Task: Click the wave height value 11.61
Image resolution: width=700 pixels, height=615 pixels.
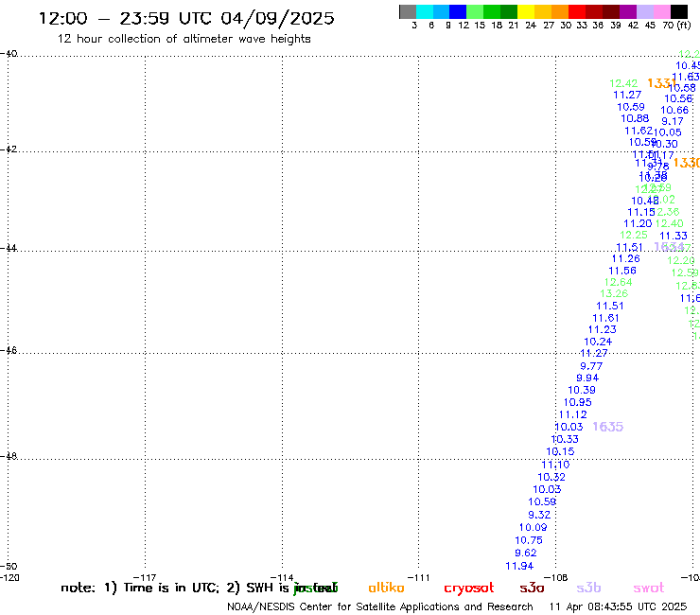Action: (x=605, y=318)
